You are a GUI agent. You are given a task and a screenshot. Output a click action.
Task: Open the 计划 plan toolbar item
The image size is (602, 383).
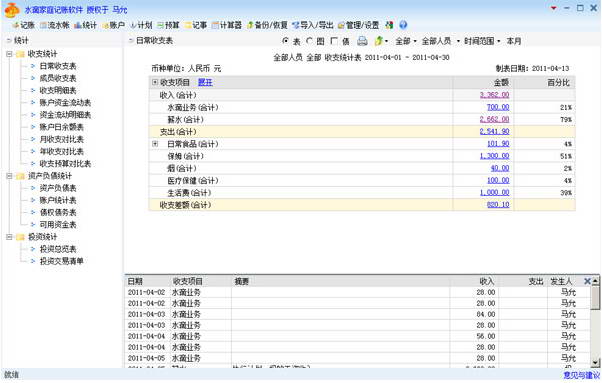click(141, 25)
